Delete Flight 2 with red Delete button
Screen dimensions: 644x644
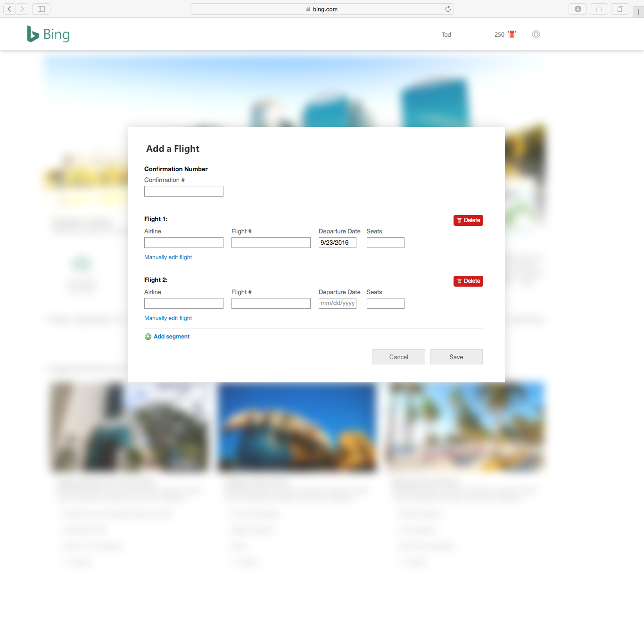468,281
